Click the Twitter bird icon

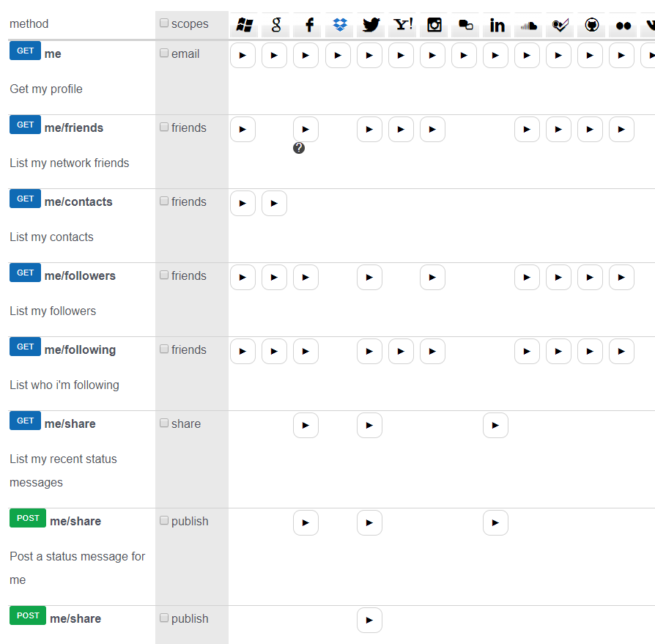point(371,25)
